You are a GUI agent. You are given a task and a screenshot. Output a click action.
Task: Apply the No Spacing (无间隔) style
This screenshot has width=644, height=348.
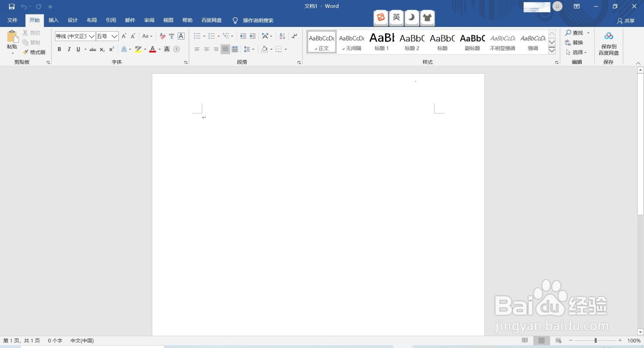pyautogui.click(x=352, y=41)
